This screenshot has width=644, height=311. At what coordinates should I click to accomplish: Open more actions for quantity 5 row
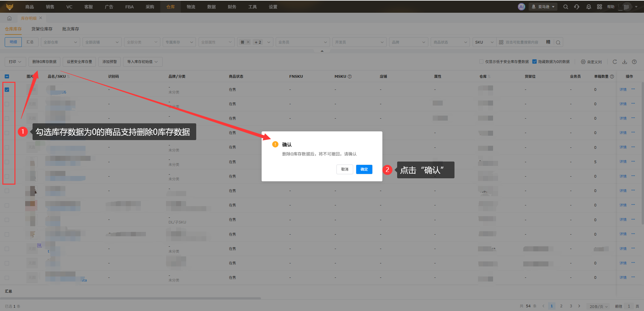(633, 162)
